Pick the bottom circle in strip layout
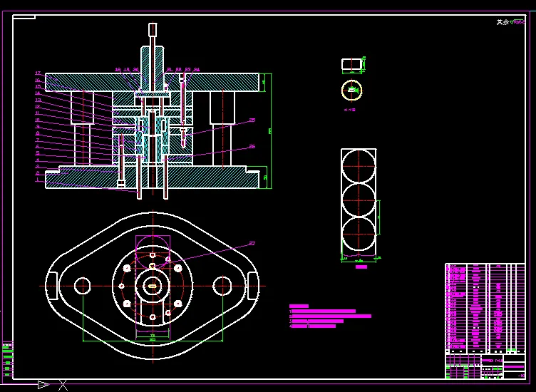This screenshot has width=536, height=392. [x=359, y=234]
